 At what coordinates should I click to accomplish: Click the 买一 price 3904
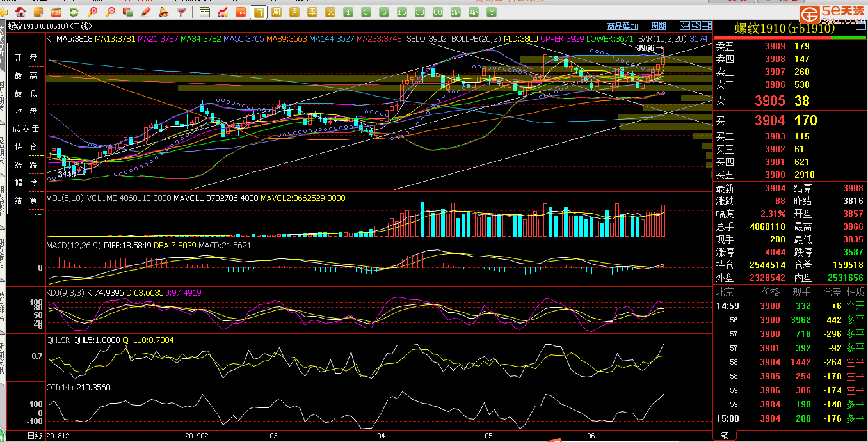point(769,120)
